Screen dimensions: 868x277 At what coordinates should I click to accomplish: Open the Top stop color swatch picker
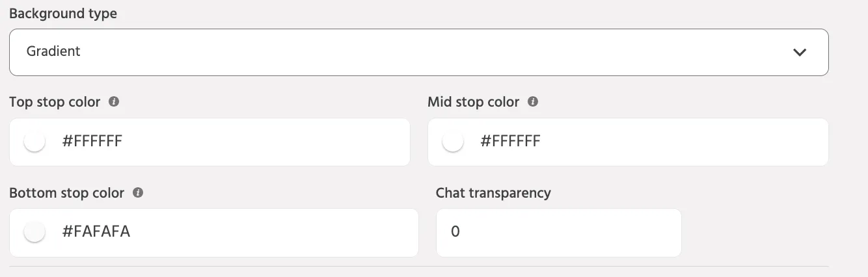[x=34, y=142]
